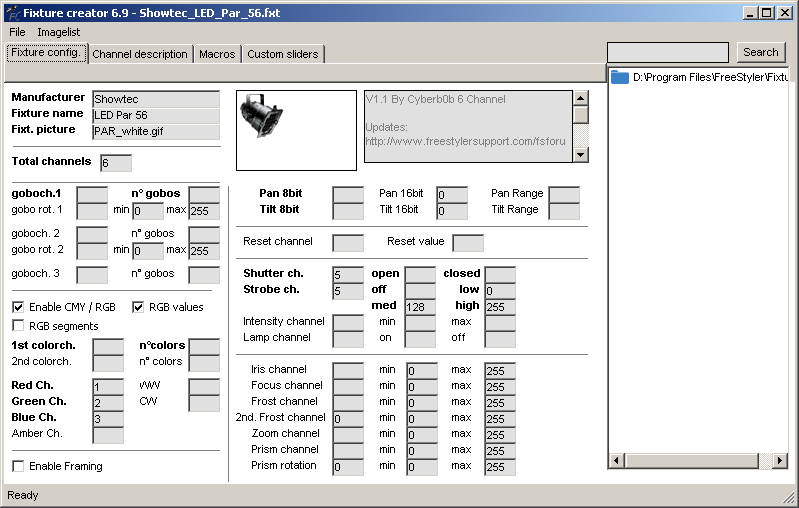Screen dimensions: 799x508
Task: Click the Fixture name field LED Par 56
Action: (x=156, y=115)
